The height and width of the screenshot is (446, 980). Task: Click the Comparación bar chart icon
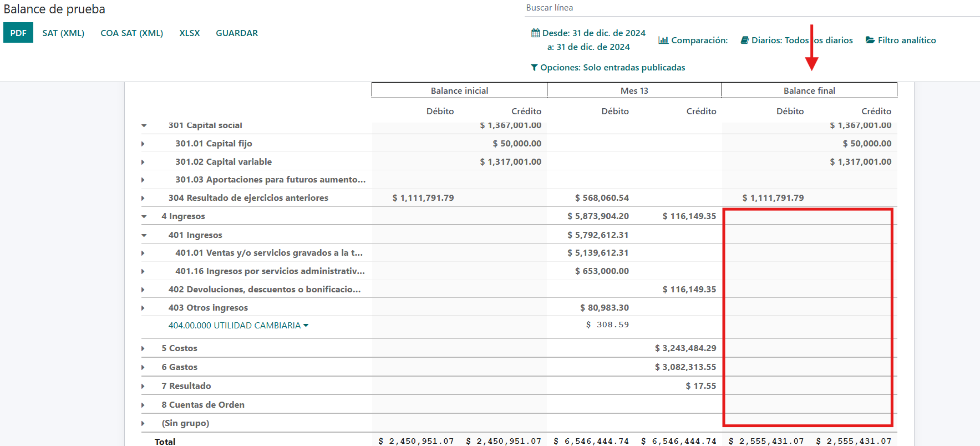coord(663,40)
